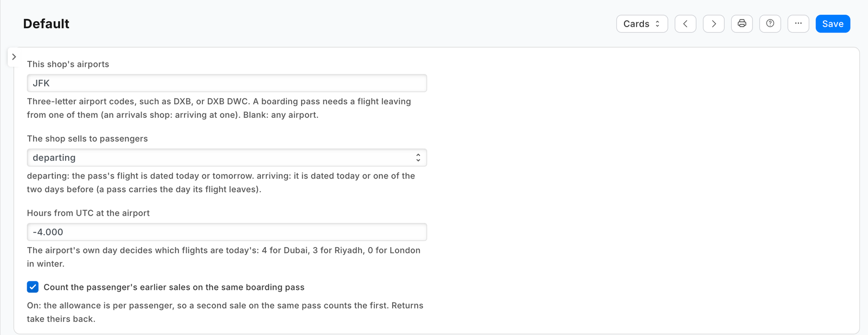Click the 'departing: the pass's flight' description

(221, 182)
